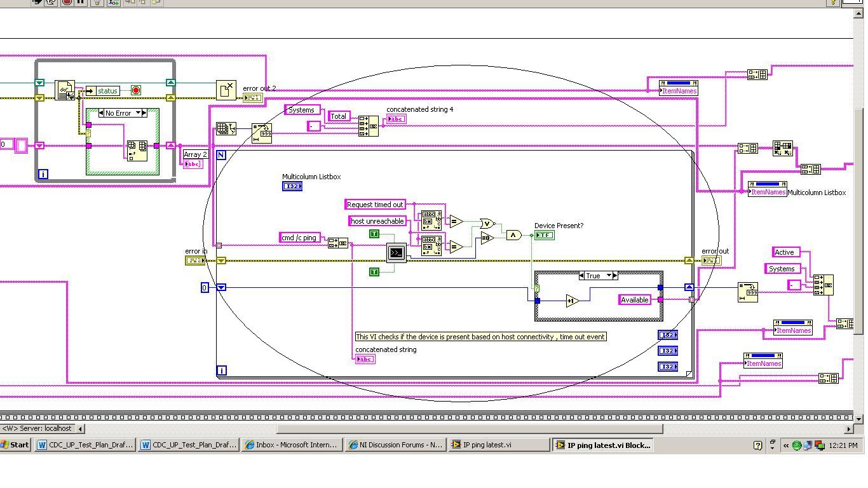Click right blue shift register of For Loop
868x488 pixels.
click(x=689, y=288)
